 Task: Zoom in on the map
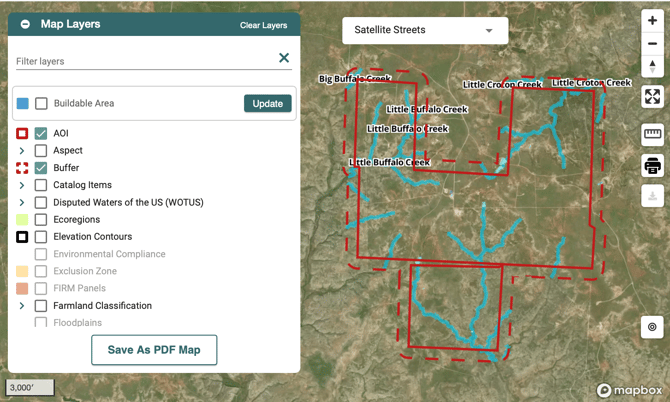652,21
